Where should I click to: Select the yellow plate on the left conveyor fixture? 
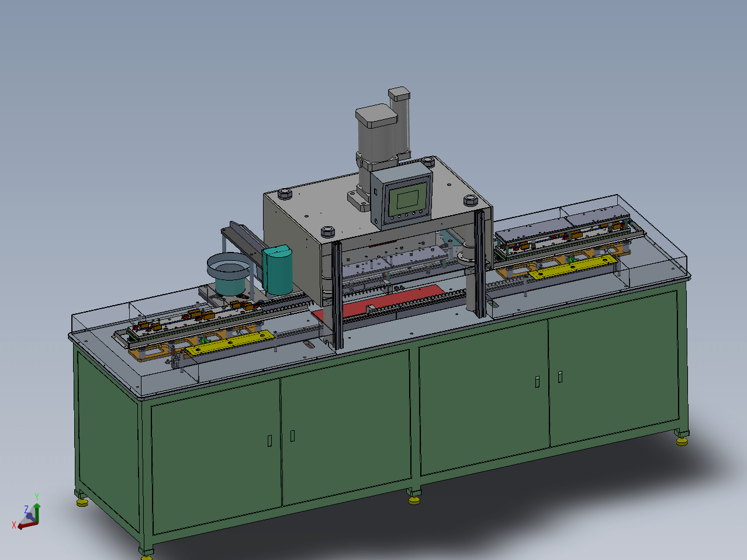[x=230, y=343]
